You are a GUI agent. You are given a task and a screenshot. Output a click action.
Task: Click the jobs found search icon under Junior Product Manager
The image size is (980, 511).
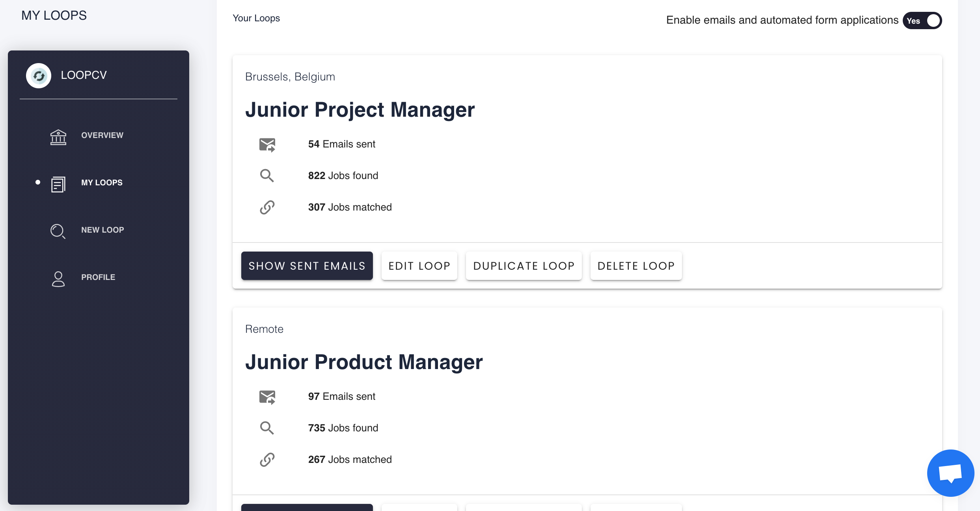coord(267,428)
